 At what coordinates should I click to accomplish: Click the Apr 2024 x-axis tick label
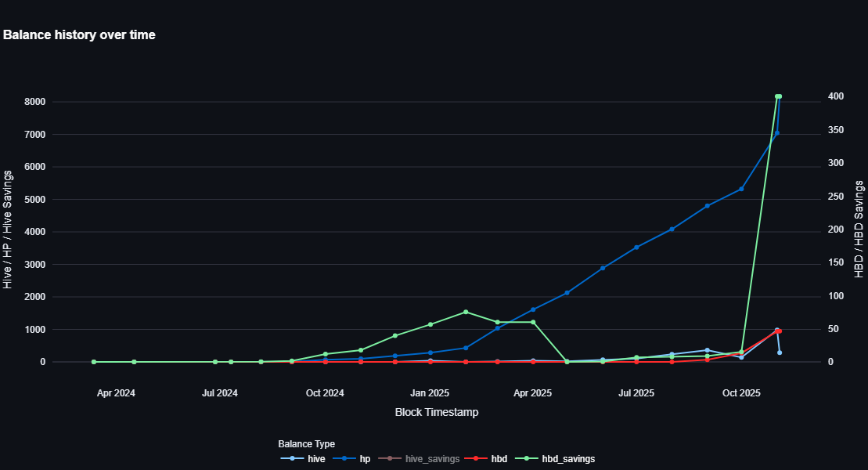point(116,392)
